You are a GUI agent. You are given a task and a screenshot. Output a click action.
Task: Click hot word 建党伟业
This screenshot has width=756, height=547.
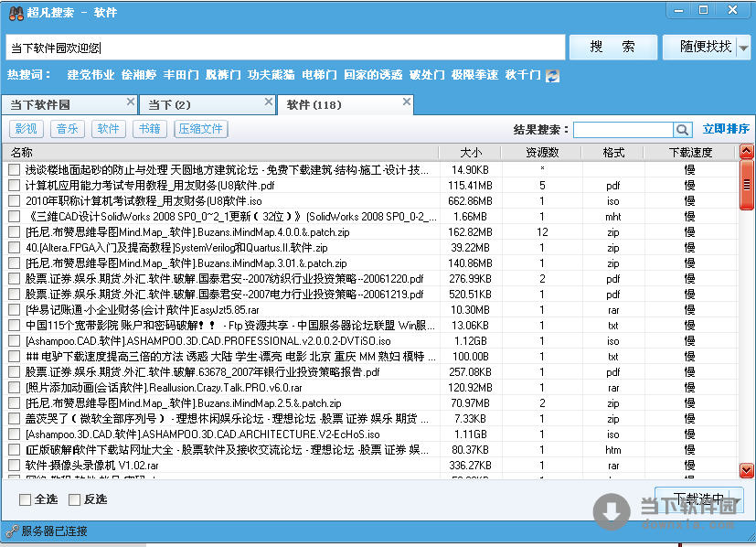91,75
